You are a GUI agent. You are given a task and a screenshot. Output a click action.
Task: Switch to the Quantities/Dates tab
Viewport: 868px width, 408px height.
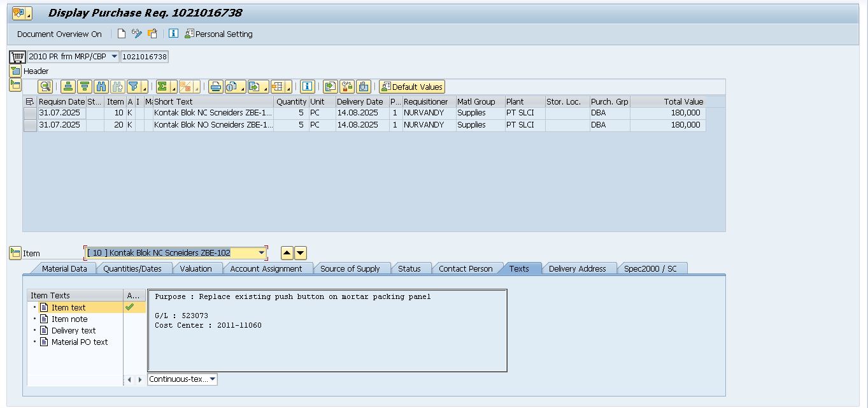(132, 268)
